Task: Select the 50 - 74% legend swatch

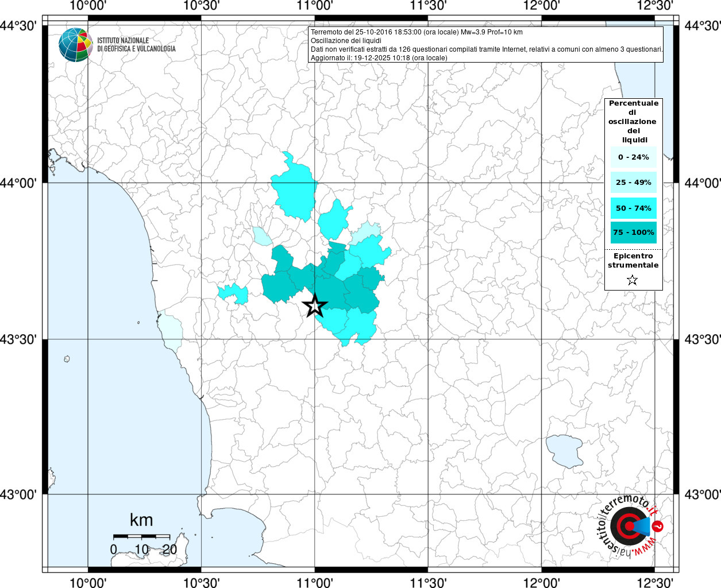Action: pos(633,208)
